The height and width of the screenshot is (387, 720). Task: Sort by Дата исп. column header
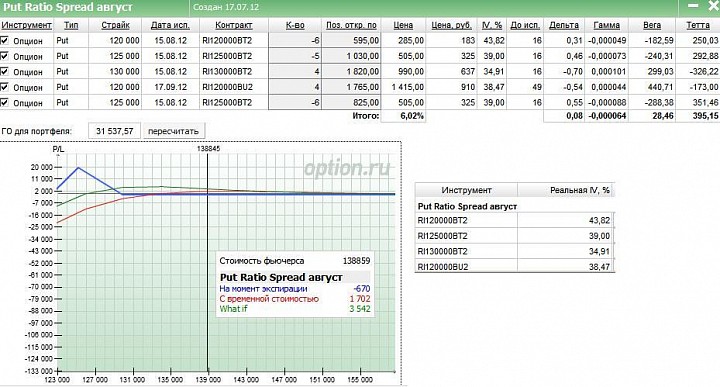point(170,25)
